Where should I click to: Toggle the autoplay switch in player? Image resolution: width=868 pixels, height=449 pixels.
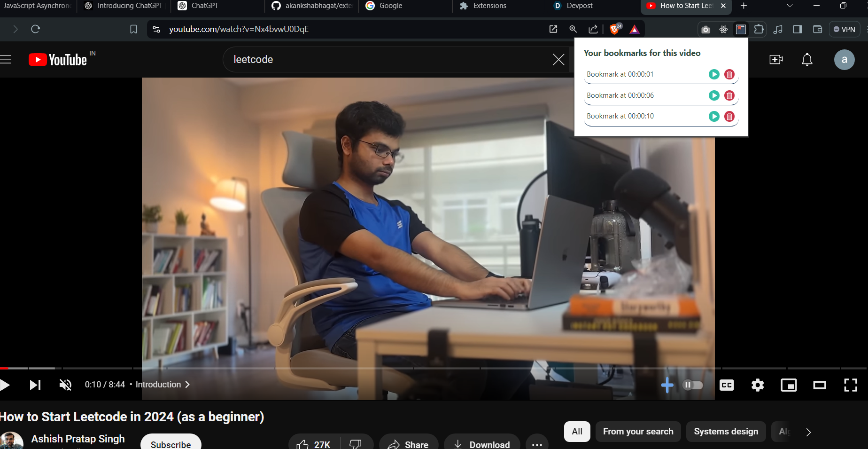point(692,385)
